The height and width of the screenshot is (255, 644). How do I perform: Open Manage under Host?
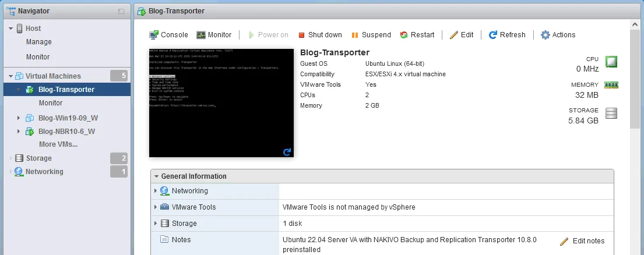(x=39, y=42)
